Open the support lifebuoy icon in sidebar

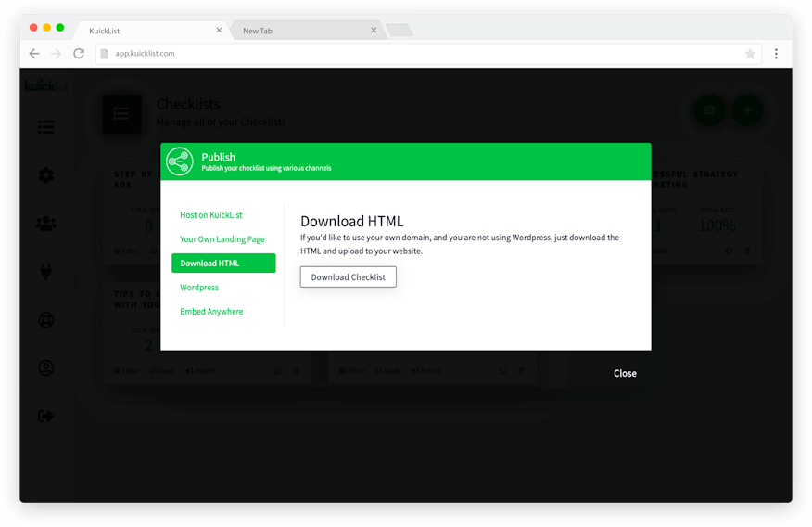pyautogui.click(x=45, y=320)
